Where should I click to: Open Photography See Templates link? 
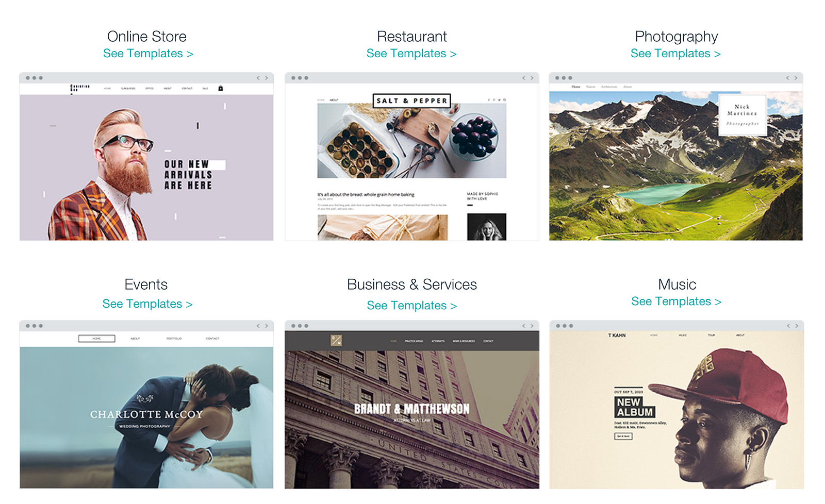[675, 54]
